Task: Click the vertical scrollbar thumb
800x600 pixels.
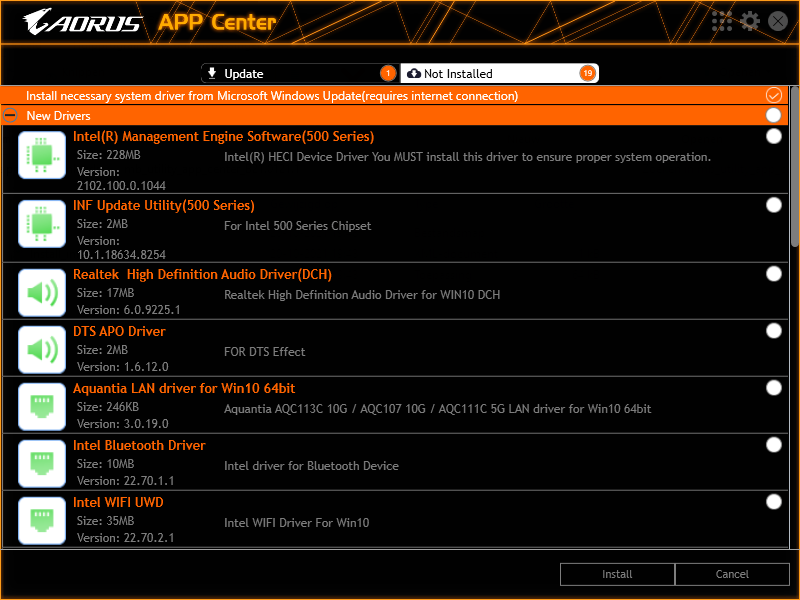Action: (794, 166)
